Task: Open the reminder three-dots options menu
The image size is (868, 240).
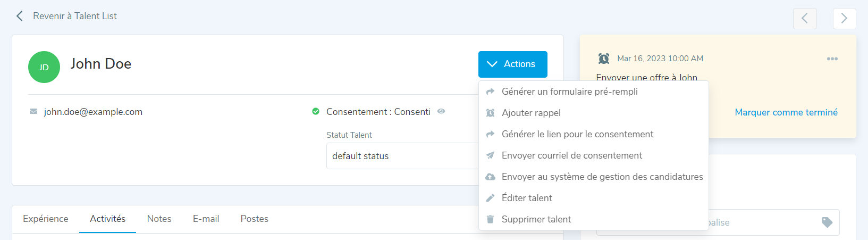Action: [x=832, y=59]
